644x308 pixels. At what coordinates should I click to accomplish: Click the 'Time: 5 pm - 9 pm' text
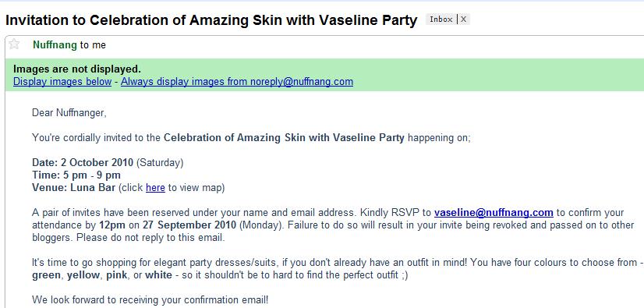[76, 175]
